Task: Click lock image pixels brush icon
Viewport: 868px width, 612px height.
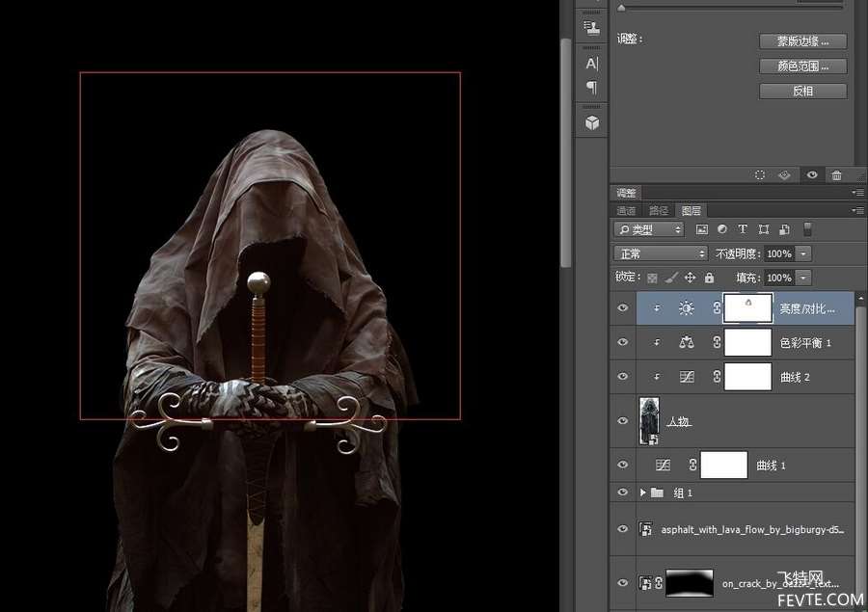Action: point(671,278)
